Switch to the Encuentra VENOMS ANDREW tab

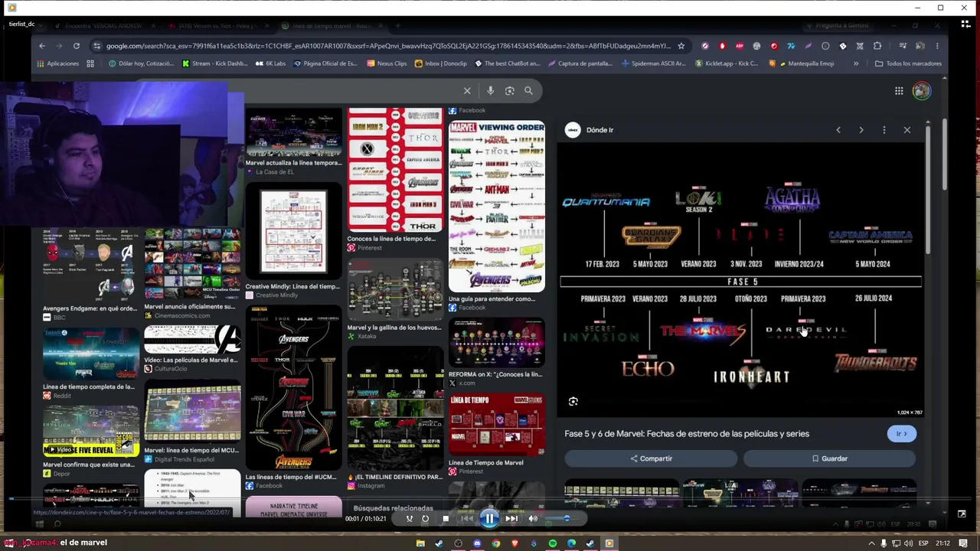pos(105,25)
